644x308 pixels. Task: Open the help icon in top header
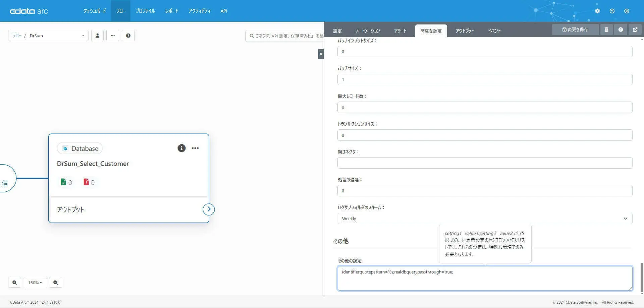coord(612,11)
